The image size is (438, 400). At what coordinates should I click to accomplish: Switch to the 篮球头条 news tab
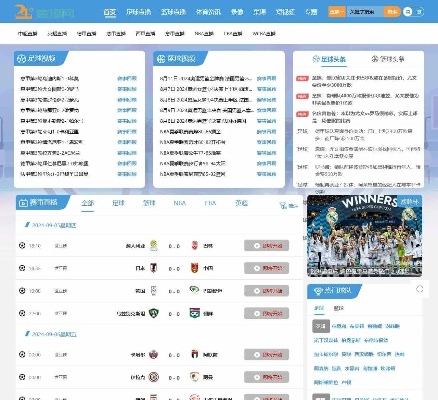click(x=388, y=59)
